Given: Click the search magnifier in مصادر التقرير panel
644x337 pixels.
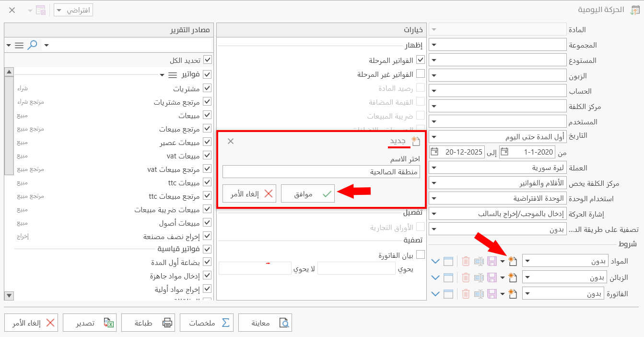Looking at the screenshot, I should (33, 45).
